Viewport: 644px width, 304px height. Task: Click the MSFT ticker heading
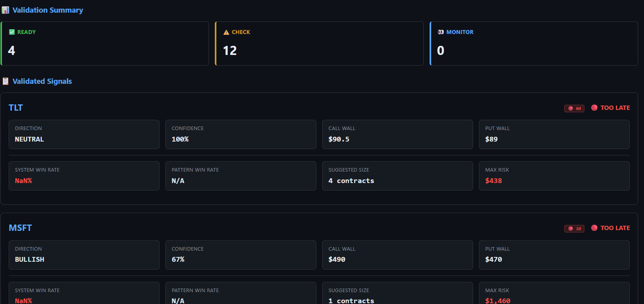[20, 228]
